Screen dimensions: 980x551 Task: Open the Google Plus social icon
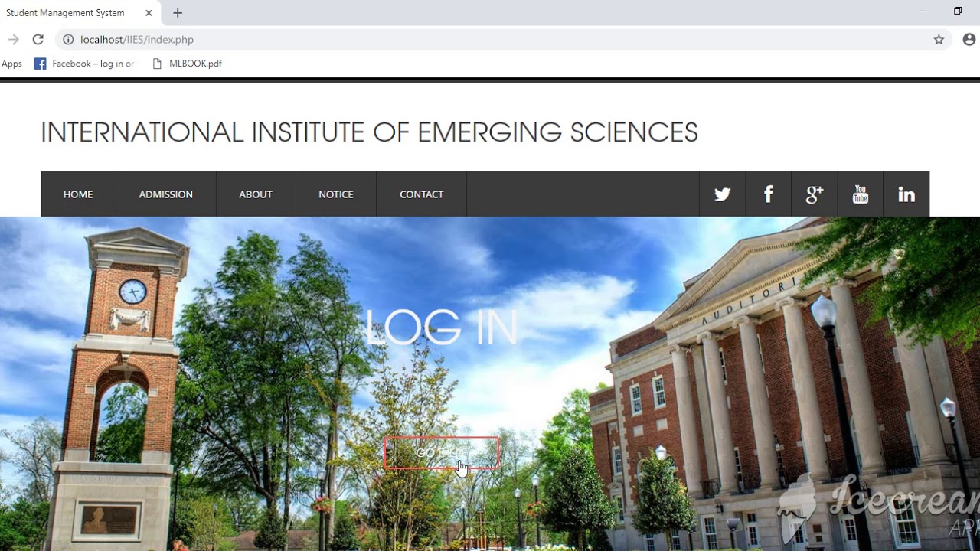click(x=814, y=194)
